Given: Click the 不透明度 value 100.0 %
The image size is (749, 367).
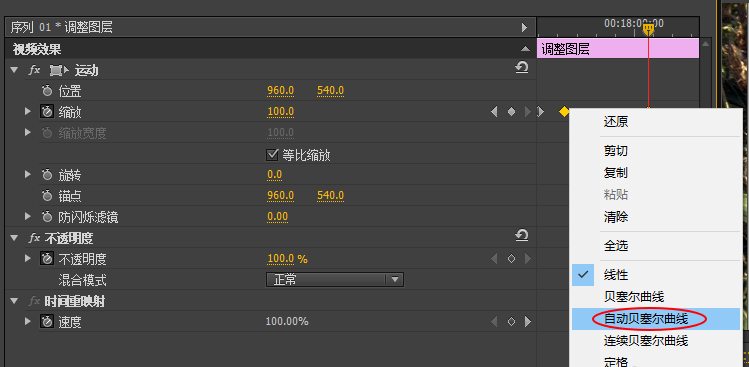Looking at the screenshot, I should 288,259.
